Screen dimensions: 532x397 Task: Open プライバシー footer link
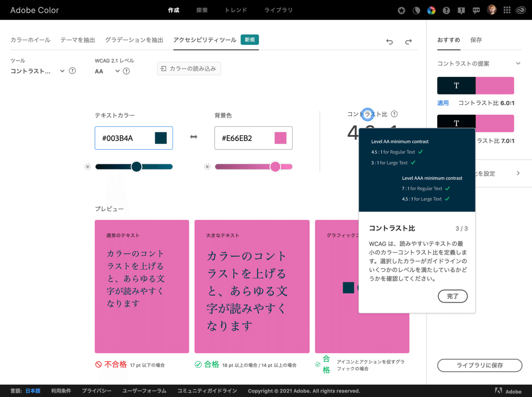pos(97,391)
